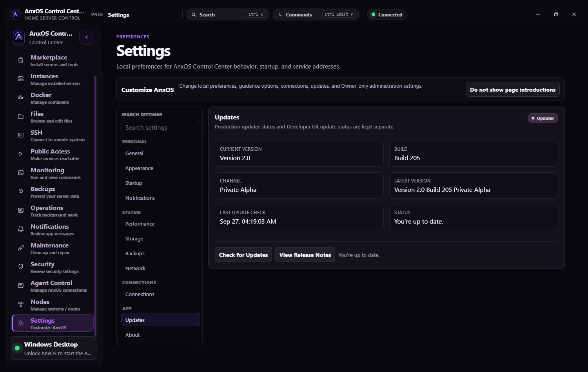Click the Security shield icon

(x=21, y=267)
